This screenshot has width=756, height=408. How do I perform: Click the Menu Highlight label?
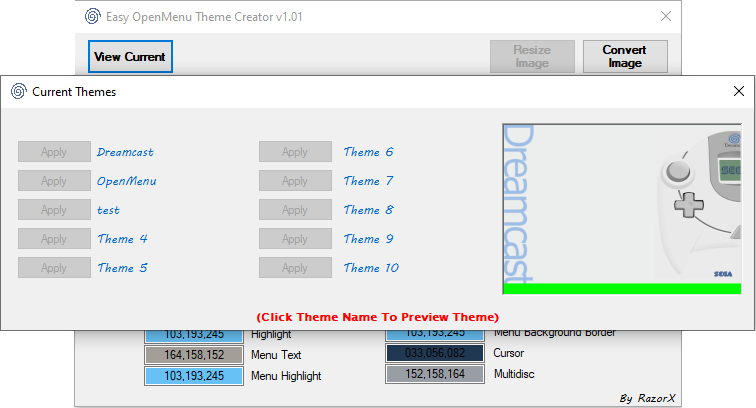[x=286, y=376]
